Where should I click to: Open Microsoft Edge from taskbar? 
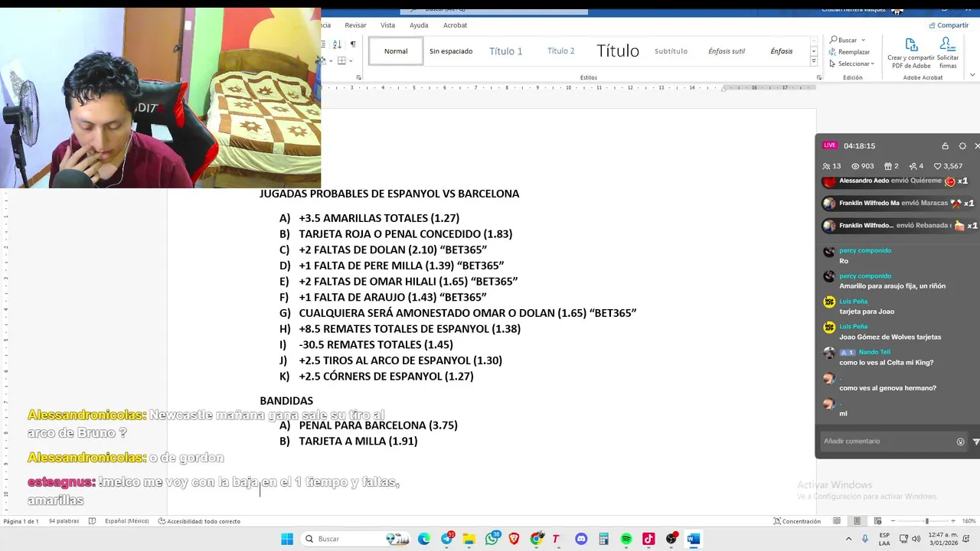tap(424, 539)
